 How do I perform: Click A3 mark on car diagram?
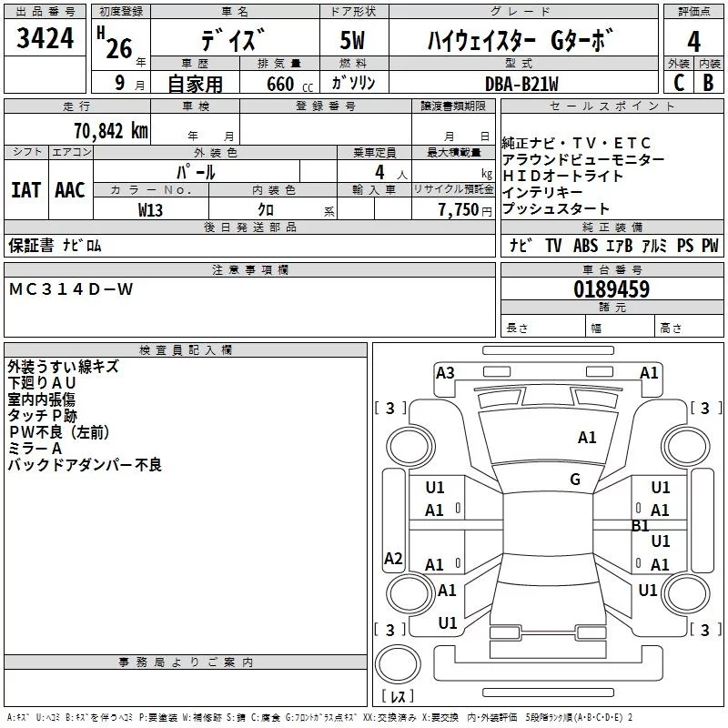(445, 373)
